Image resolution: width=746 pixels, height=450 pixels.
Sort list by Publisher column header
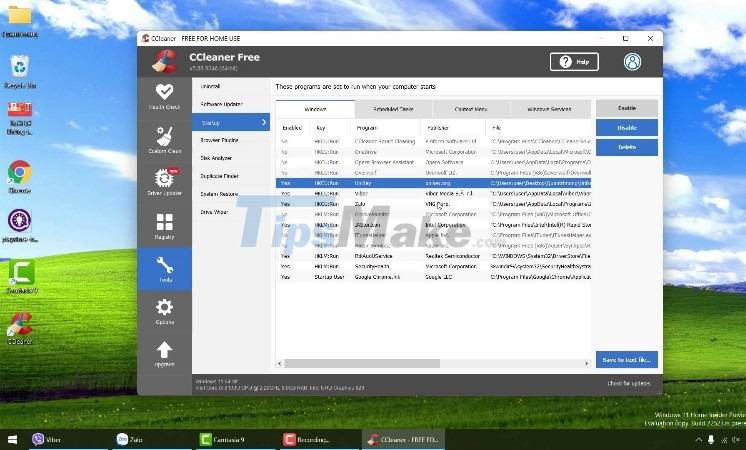click(453, 128)
